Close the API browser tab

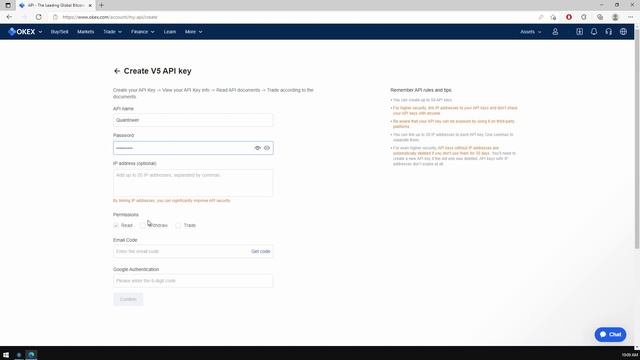90,5
